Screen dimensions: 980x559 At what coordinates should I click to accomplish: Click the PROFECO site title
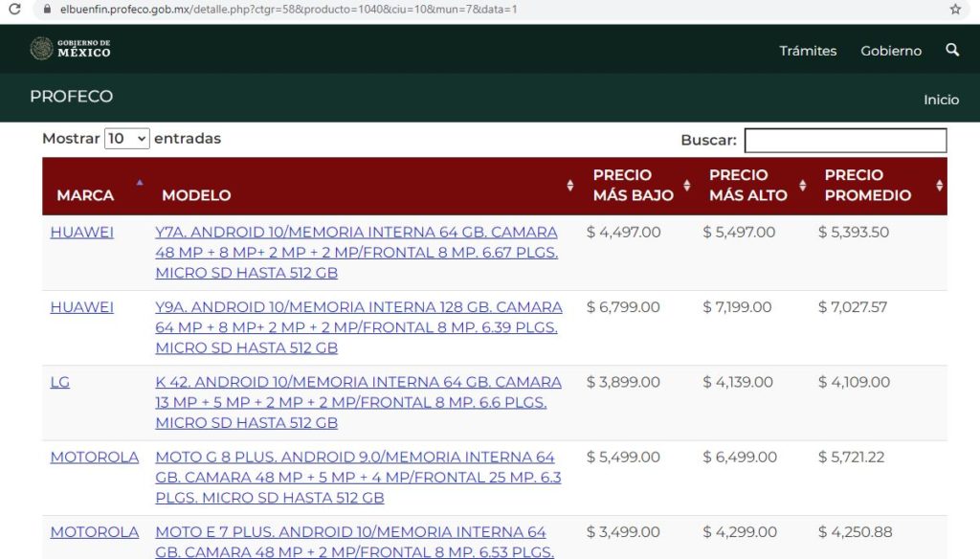coord(71,97)
